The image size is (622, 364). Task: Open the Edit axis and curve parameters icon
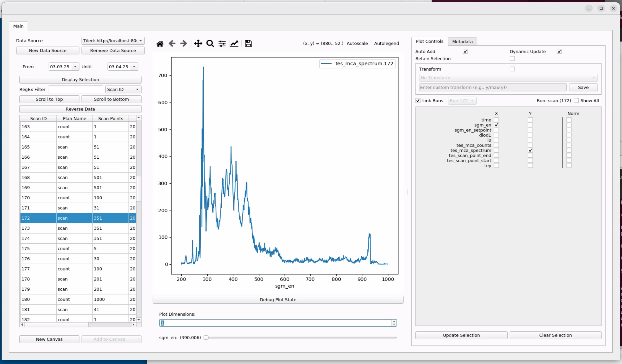click(x=234, y=44)
